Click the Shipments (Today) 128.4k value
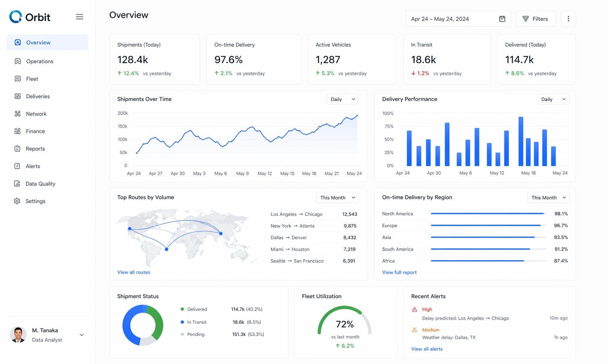This screenshot has height=364, width=608. [132, 60]
